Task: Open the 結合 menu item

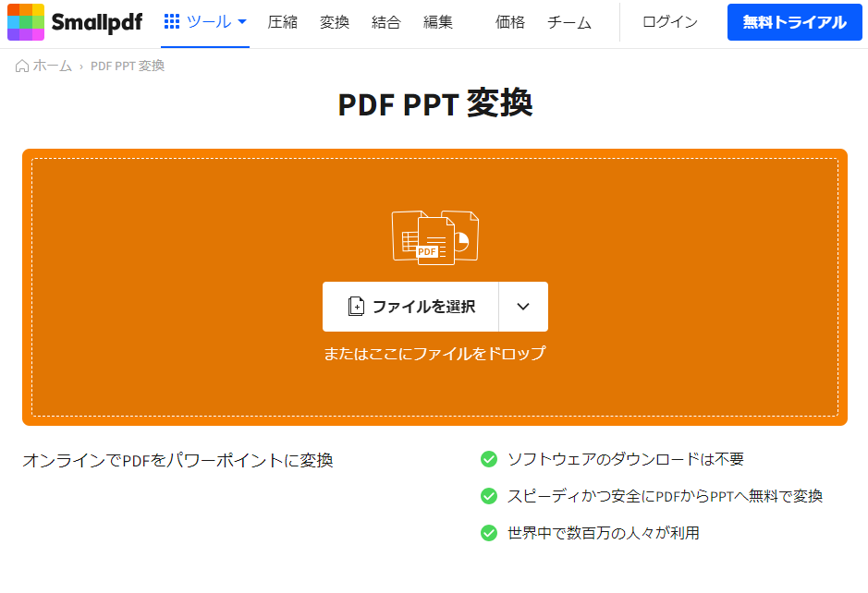Action: click(386, 22)
